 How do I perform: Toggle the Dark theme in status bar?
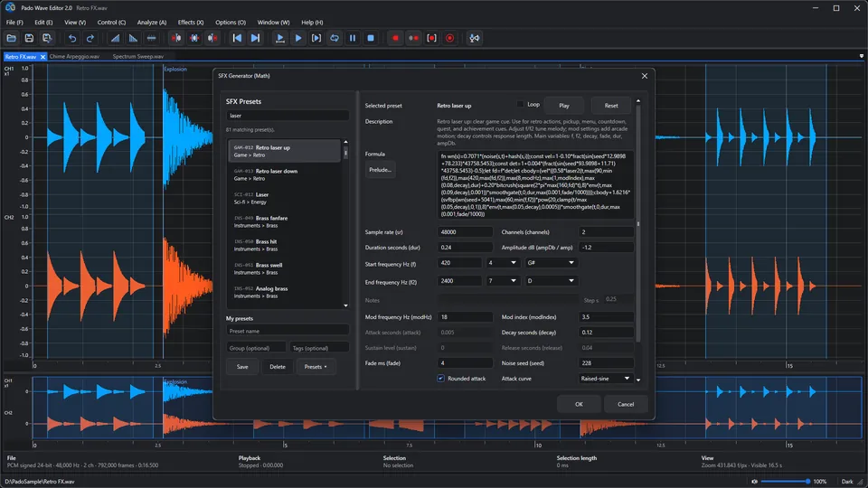[x=847, y=482]
